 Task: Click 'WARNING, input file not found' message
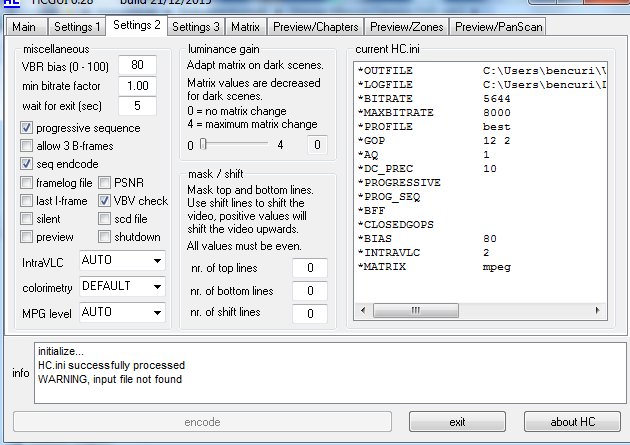coord(110,379)
